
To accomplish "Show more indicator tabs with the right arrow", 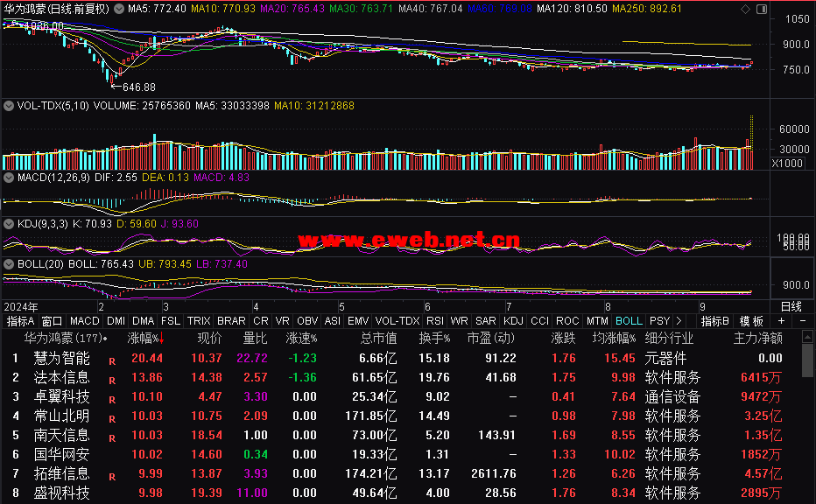I will (x=679, y=321).
